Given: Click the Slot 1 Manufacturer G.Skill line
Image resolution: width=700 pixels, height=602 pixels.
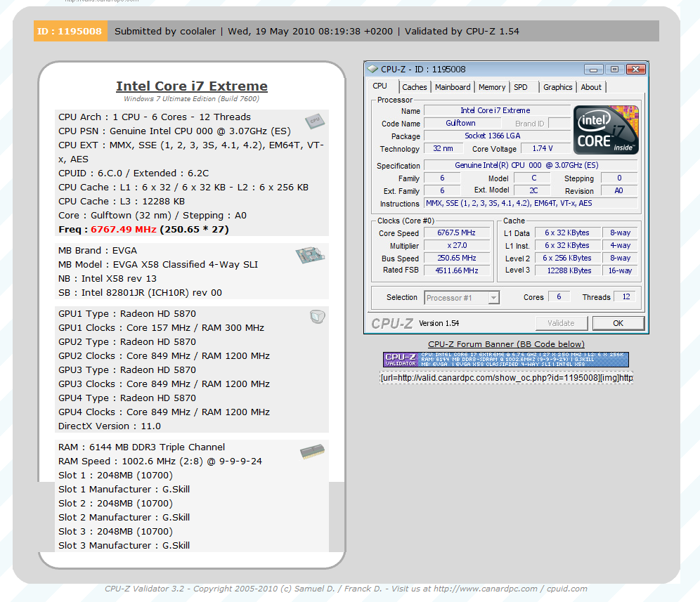Looking at the screenshot, I should (124, 489).
